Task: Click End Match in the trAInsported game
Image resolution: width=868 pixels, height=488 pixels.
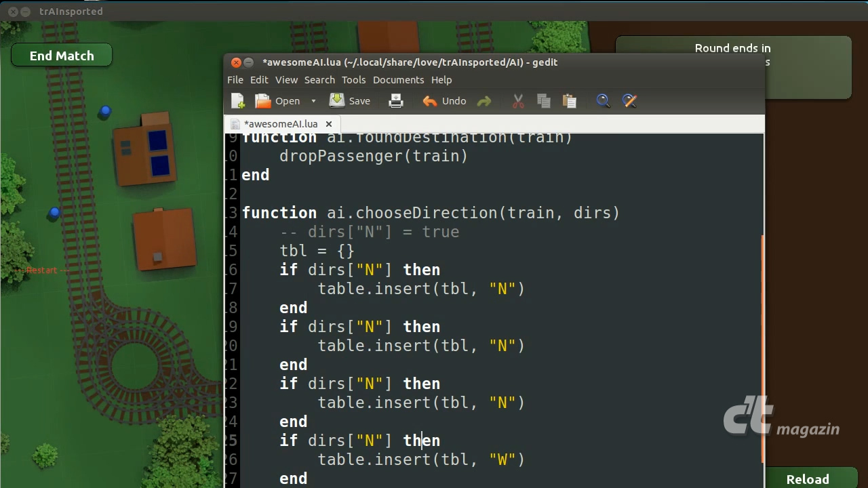Action: point(62,56)
